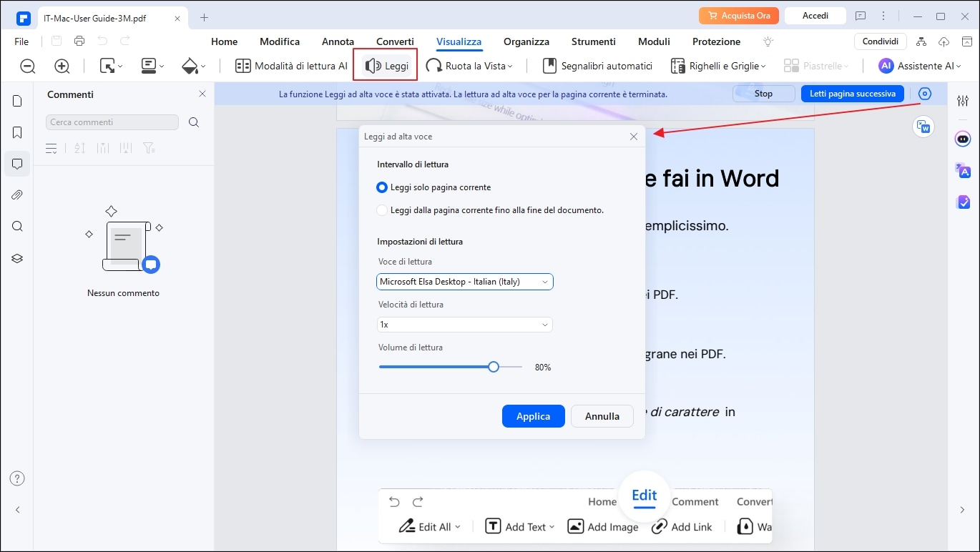980x552 pixels.
Task: Click the search comments magnifier icon
Action: click(194, 122)
